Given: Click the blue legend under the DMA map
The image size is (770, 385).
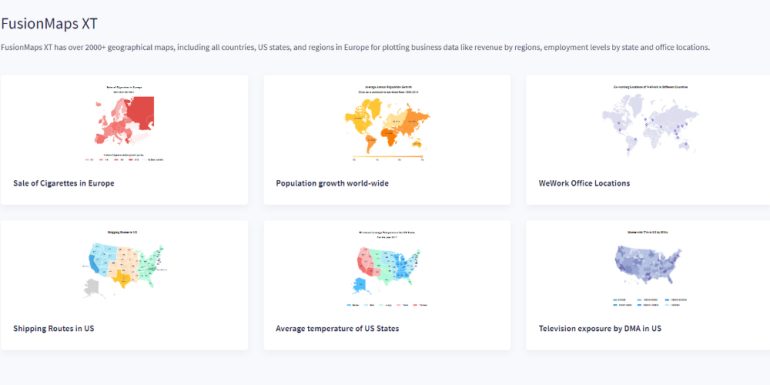Looking at the screenshot, I should 650,302.
